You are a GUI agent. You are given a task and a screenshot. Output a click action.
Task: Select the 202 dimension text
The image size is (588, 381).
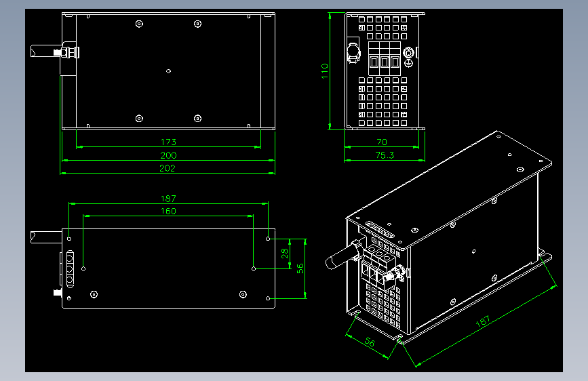point(168,168)
